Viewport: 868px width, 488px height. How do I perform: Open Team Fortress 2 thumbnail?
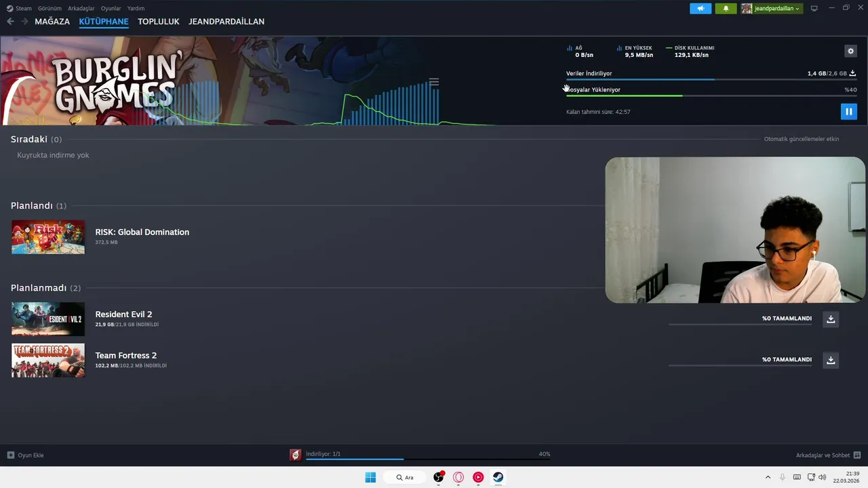(x=48, y=361)
